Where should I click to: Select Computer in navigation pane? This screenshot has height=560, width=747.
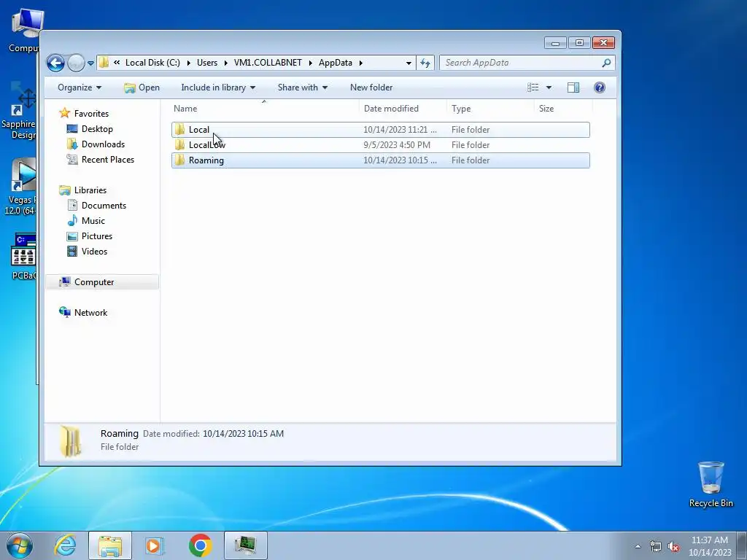[102, 282]
